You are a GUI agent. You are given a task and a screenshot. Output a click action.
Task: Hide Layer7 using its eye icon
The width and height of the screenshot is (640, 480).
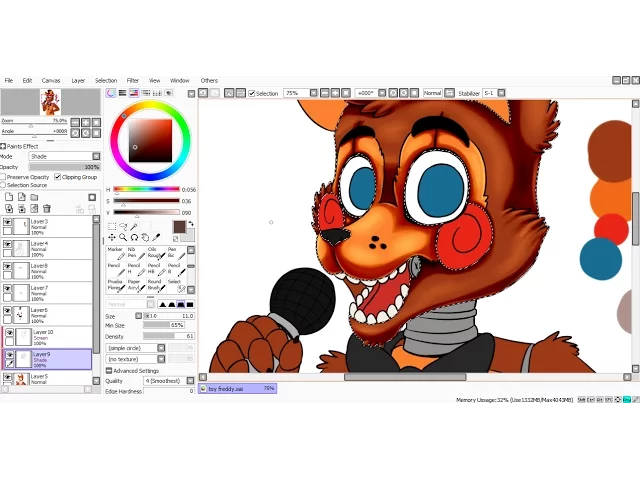[7, 288]
